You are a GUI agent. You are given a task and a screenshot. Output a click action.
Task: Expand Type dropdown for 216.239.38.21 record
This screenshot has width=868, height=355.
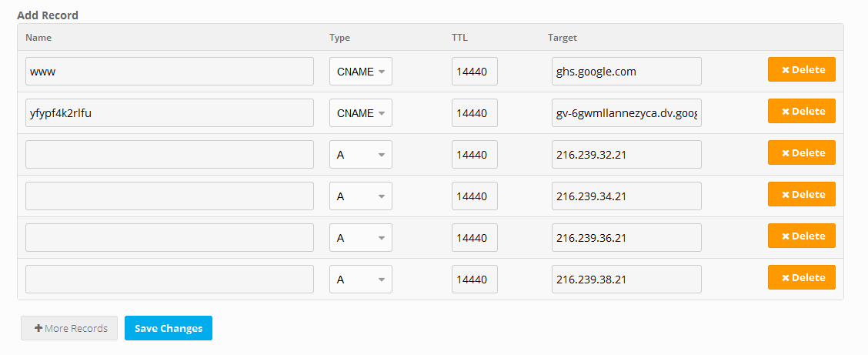pyautogui.click(x=361, y=280)
